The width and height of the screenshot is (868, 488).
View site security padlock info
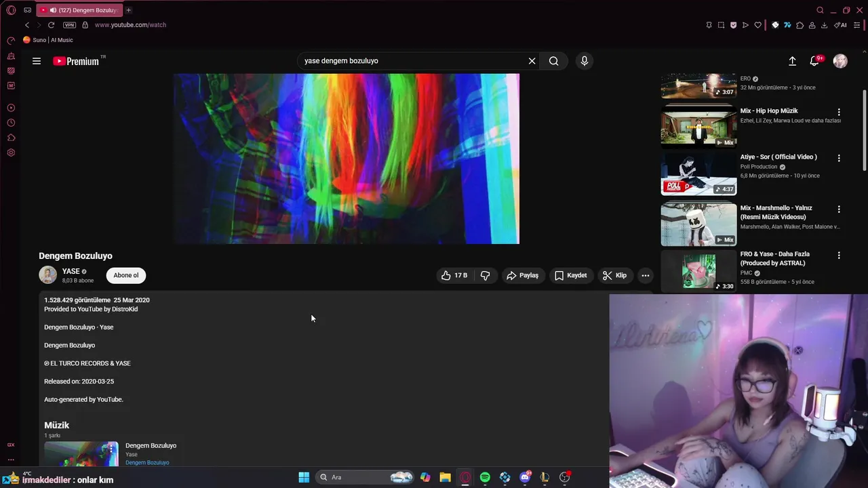pos(85,25)
